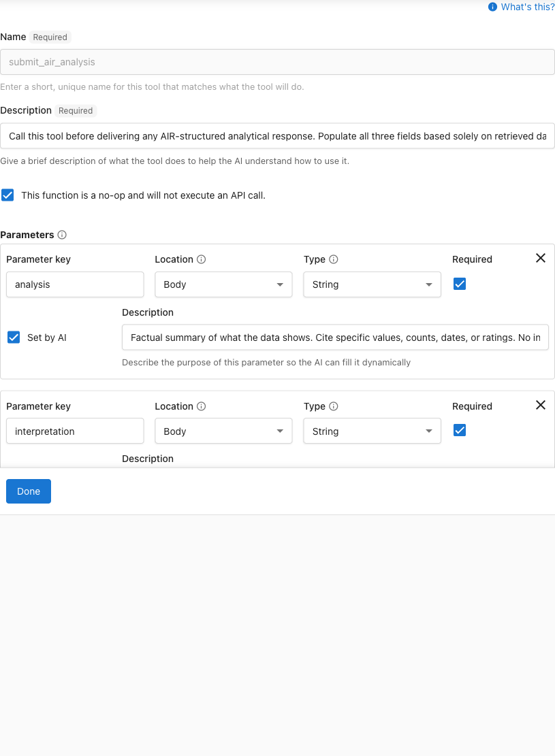Delete the interpretation parameter using its X

coord(540,404)
